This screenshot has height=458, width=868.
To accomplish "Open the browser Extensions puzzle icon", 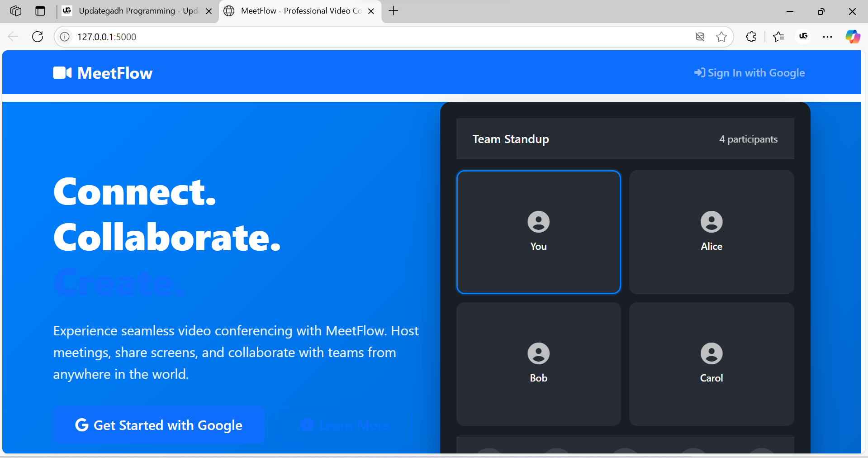I will pos(751,37).
